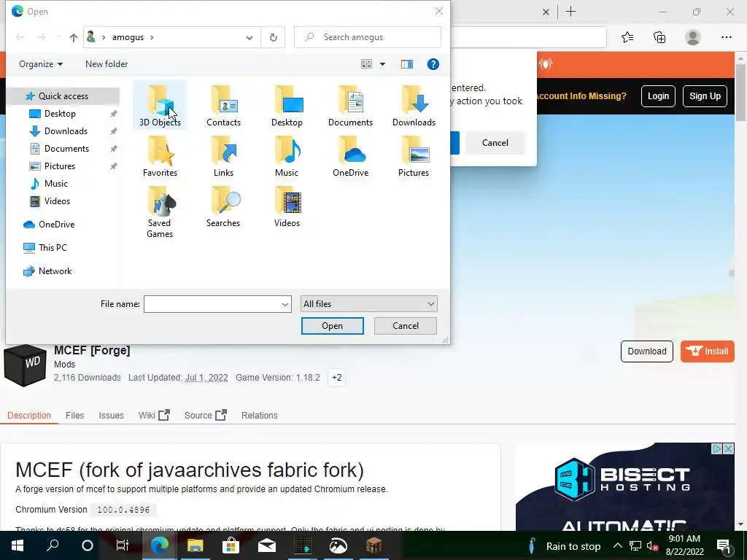Select Desktop in navigation pane
Image resolution: width=747 pixels, height=560 pixels.
coord(60,114)
